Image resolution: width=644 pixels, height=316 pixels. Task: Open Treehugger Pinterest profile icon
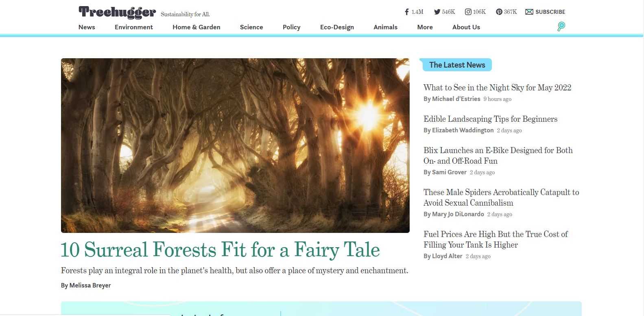point(499,12)
